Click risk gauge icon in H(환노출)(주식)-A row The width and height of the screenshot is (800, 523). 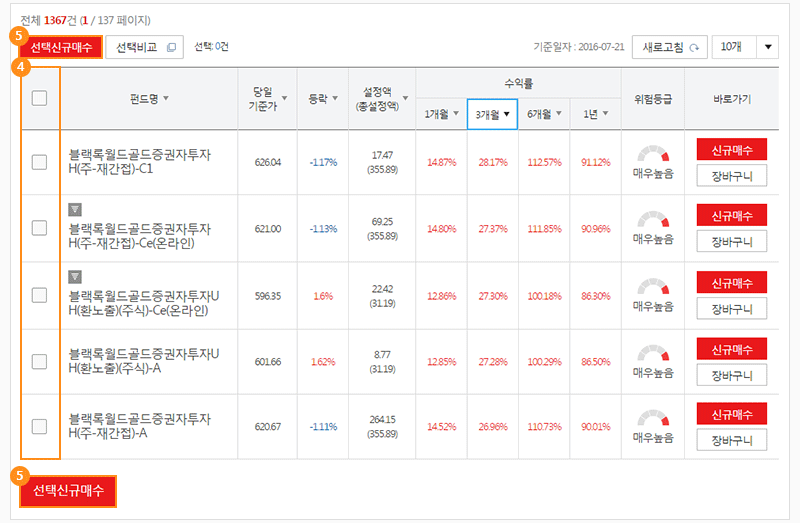pos(653,354)
